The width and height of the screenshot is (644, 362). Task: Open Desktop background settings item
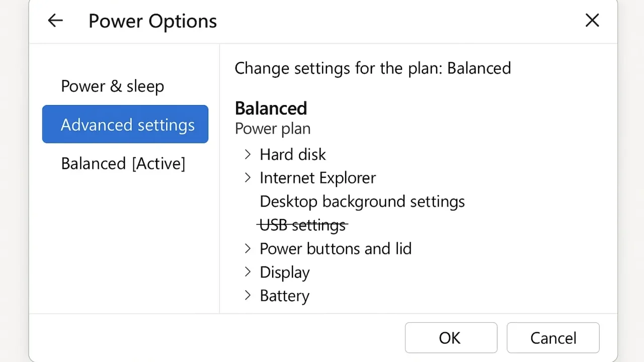coord(362,202)
